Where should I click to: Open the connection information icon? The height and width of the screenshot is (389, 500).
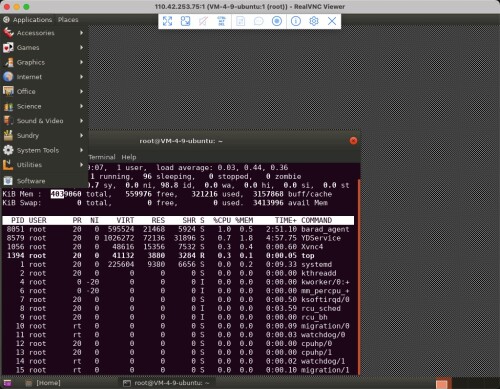(x=296, y=21)
